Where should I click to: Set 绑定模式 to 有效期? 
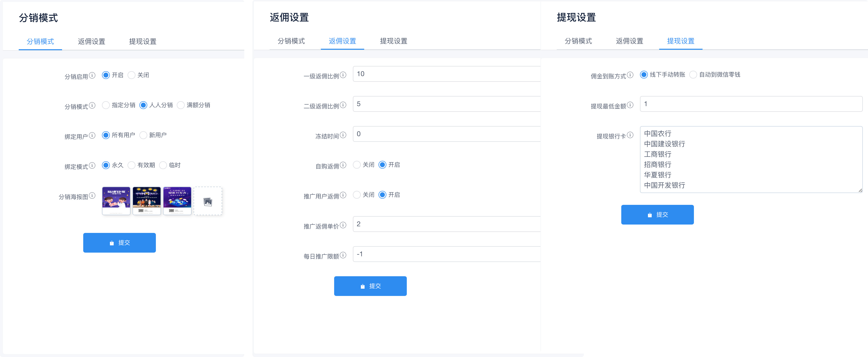[x=131, y=165]
